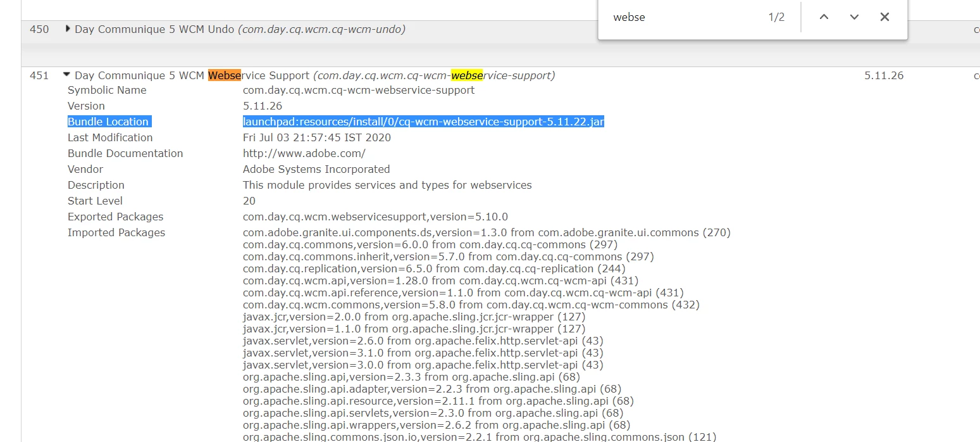
Task: Click the date Fri Jul 03 21:57:45 IST 2020
Action: [x=317, y=137]
